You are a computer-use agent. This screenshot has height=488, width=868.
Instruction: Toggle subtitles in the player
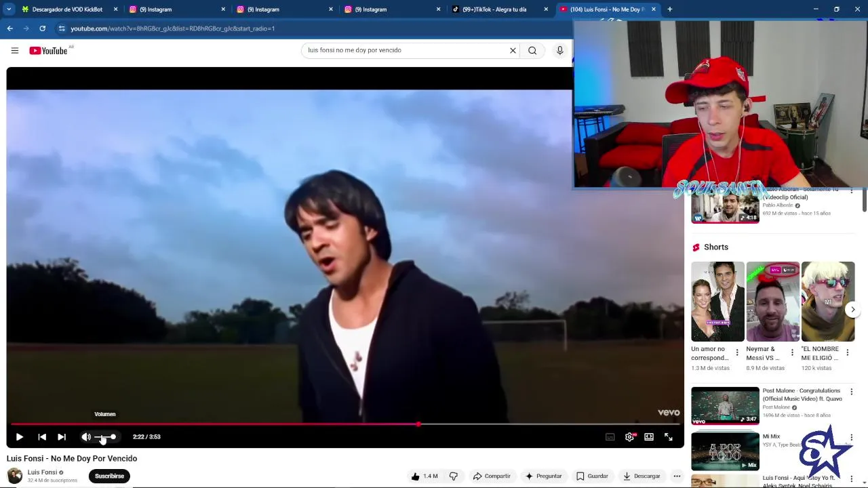coord(610,437)
